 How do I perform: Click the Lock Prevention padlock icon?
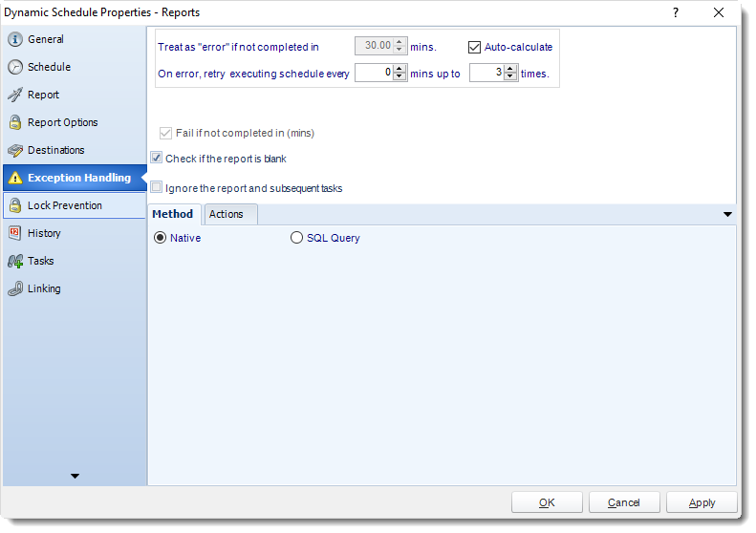(x=15, y=205)
